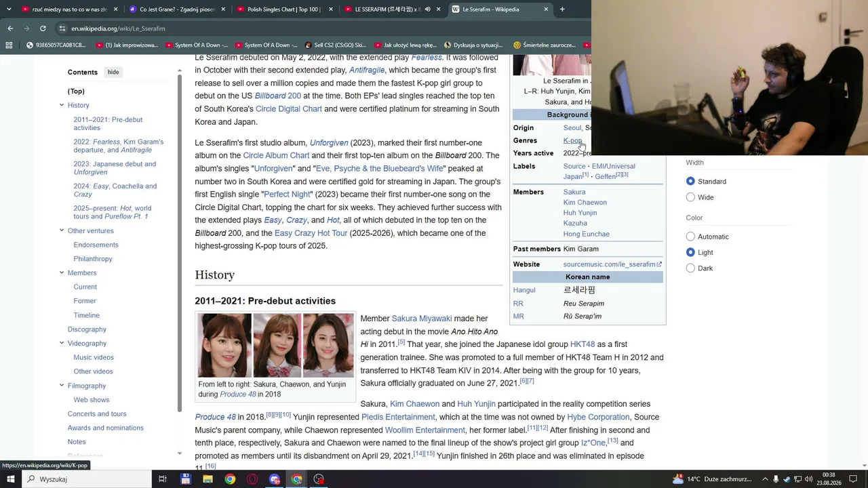Launch Opera browser from the taskbar

coord(252,479)
